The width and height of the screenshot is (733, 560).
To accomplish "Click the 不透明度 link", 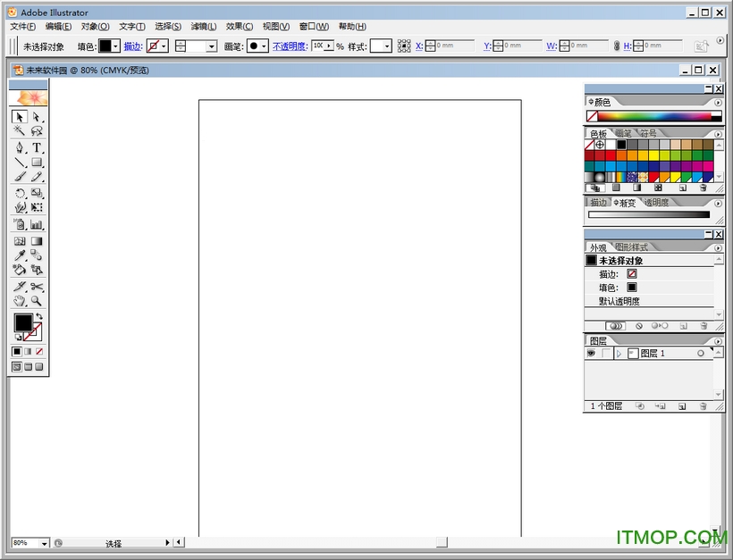I will (290, 46).
